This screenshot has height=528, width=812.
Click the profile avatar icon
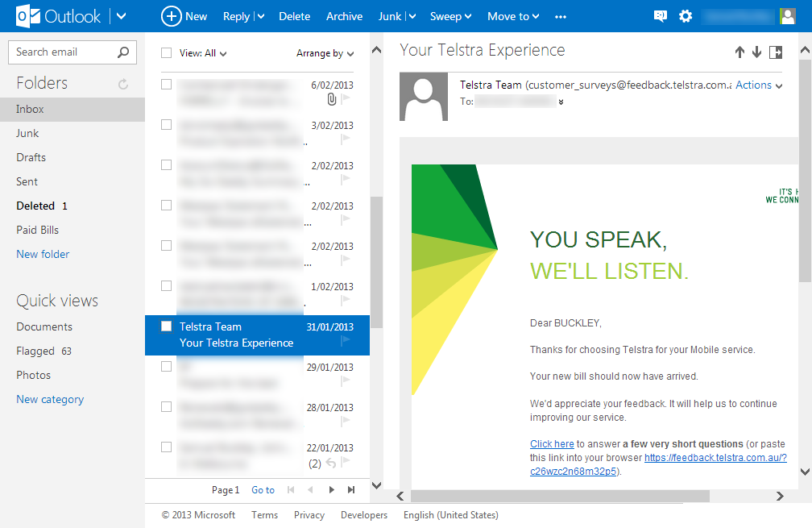[x=788, y=16]
